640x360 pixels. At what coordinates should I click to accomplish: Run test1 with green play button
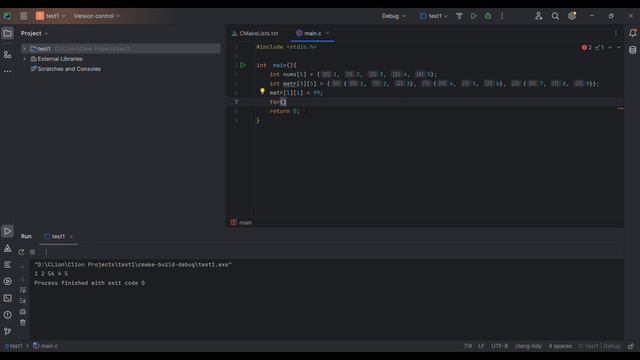(x=473, y=16)
